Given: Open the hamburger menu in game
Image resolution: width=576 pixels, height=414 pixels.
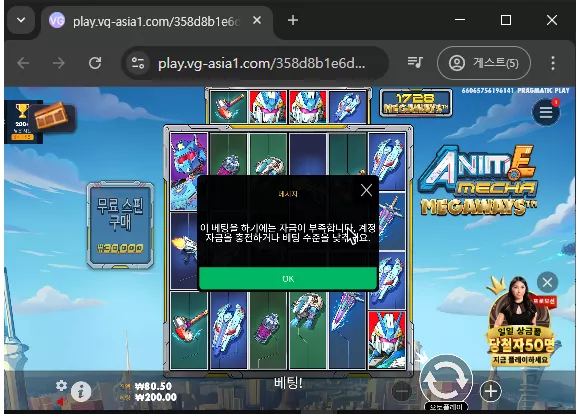Looking at the screenshot, I should [x=546, y=112].
